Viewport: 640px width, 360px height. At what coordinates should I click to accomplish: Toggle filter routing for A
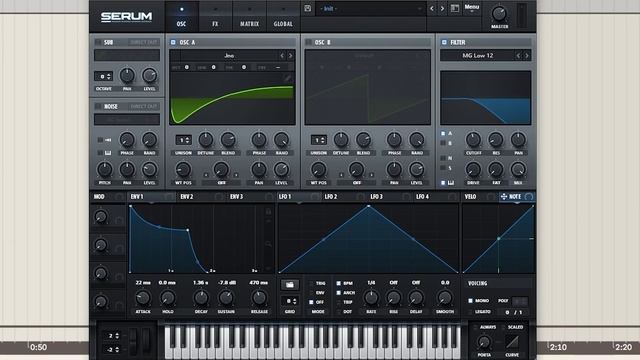pyautogui.click(x=443, y=133)
